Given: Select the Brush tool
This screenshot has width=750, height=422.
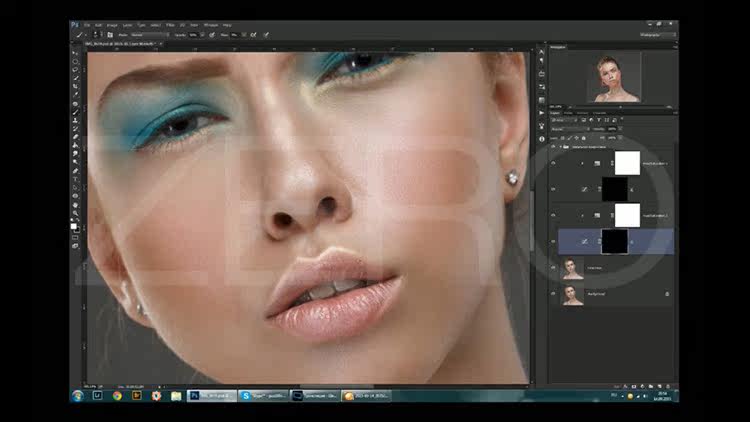Looking at the screenshot, I should coord(75,112).
